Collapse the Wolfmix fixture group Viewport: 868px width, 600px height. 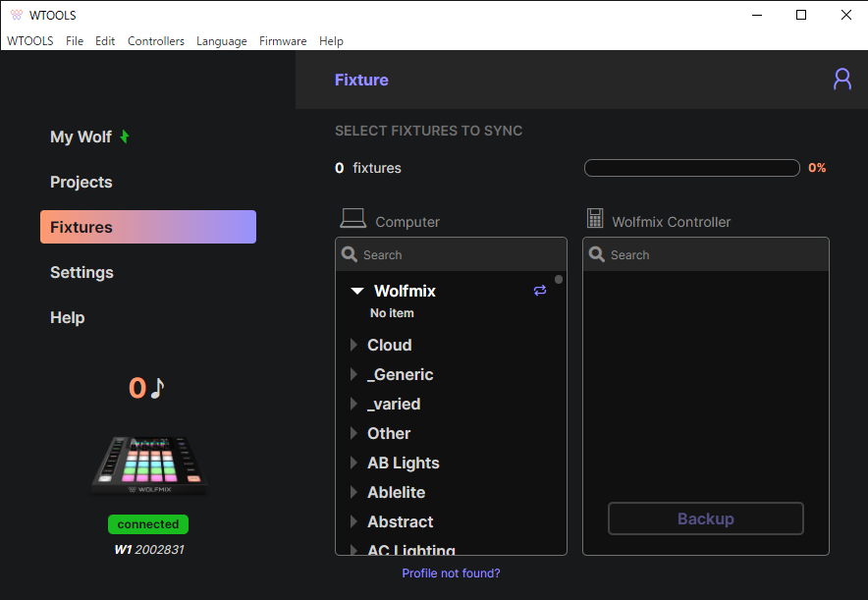tap(357, 291)
